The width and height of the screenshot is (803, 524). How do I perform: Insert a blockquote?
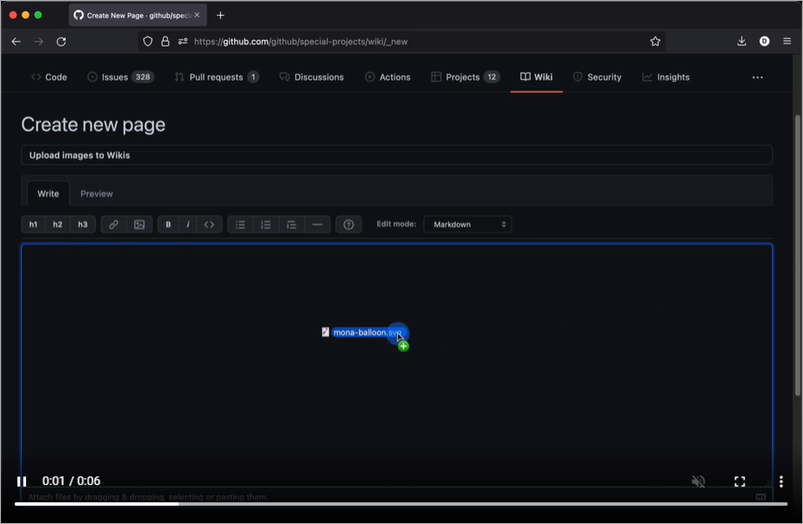[291, 224]
